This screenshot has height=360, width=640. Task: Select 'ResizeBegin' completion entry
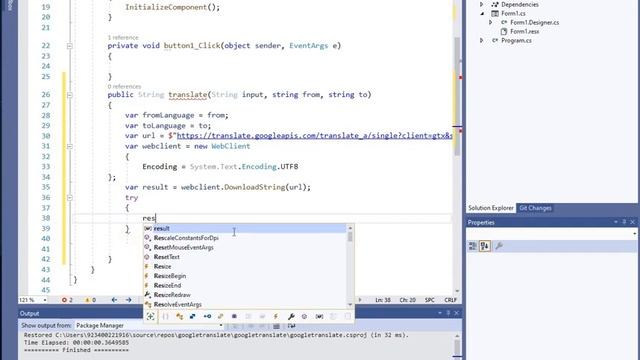[244, 276]
